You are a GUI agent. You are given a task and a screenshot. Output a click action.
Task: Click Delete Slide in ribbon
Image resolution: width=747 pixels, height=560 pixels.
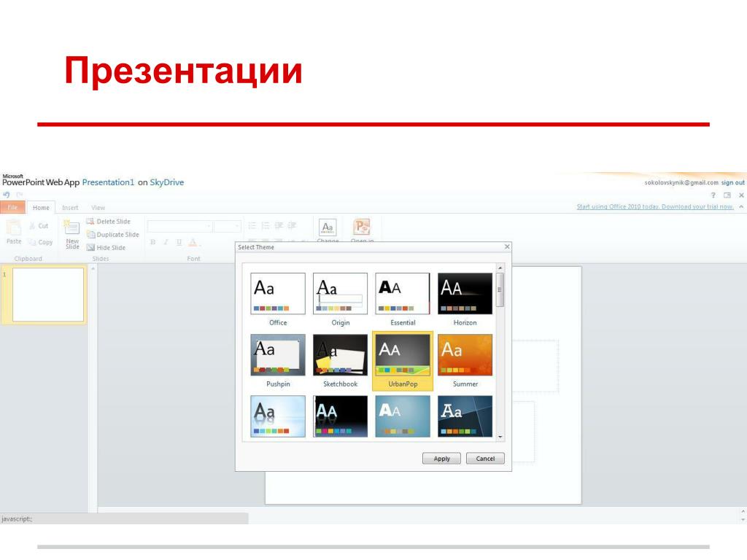click(x=108, y=222)
